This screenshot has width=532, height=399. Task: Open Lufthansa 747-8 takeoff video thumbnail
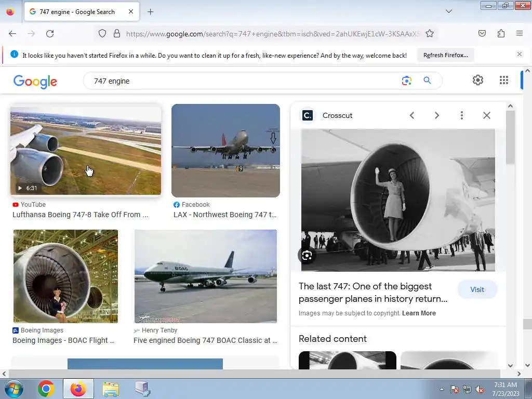pos(86,151)
